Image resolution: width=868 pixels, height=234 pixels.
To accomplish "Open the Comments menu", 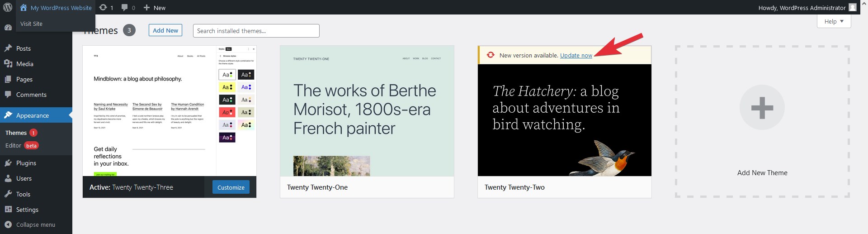I will click(36, 95).
